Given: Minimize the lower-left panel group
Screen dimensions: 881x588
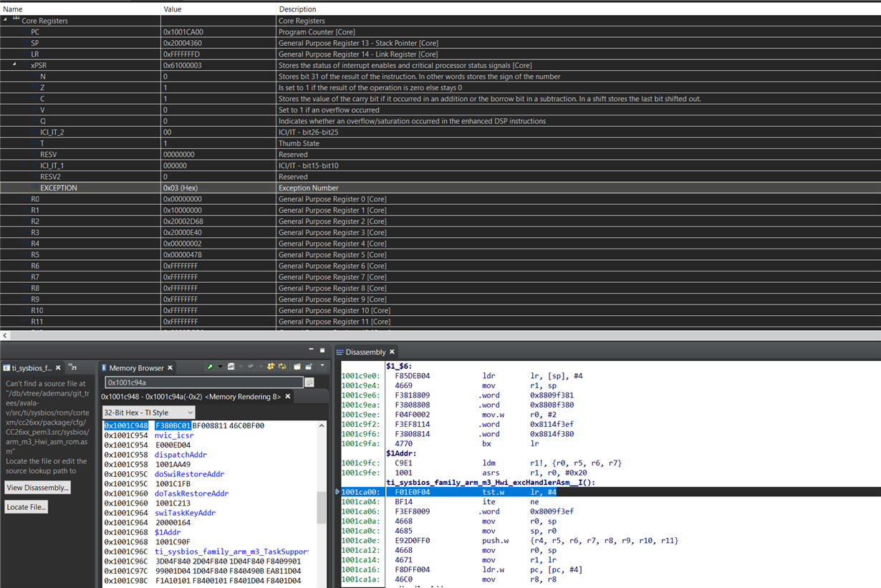Looking at the screenshot, I should coord(311,350).
